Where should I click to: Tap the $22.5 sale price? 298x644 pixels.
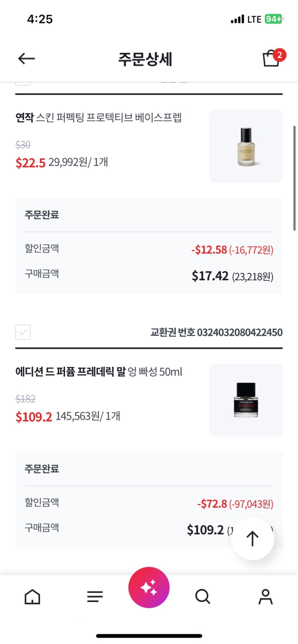click(30, 163)
